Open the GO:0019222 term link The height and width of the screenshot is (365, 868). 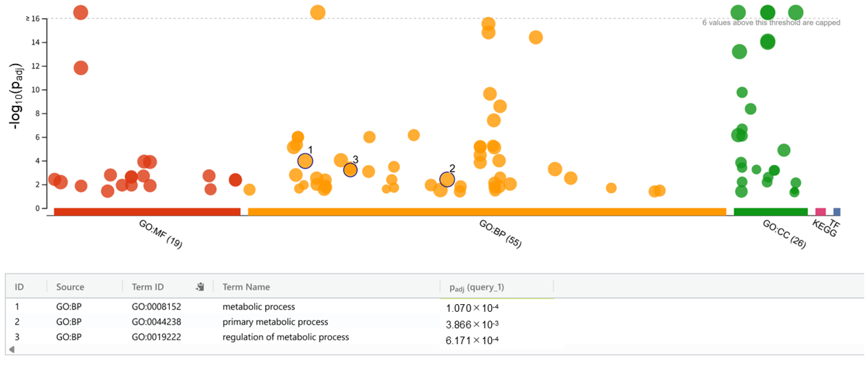156,337
